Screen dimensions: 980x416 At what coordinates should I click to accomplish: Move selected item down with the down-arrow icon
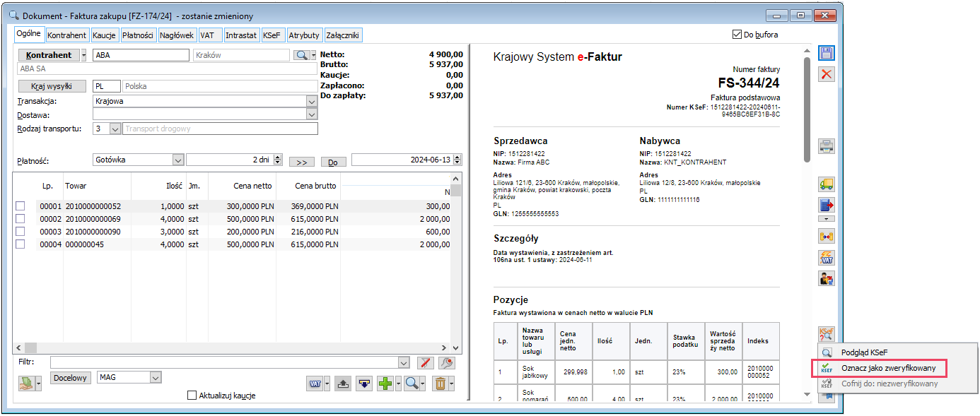point(364,384)
